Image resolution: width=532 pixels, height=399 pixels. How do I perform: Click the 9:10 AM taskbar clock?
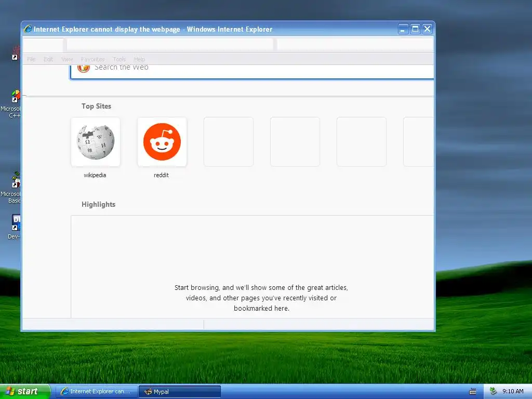point(513,391)
